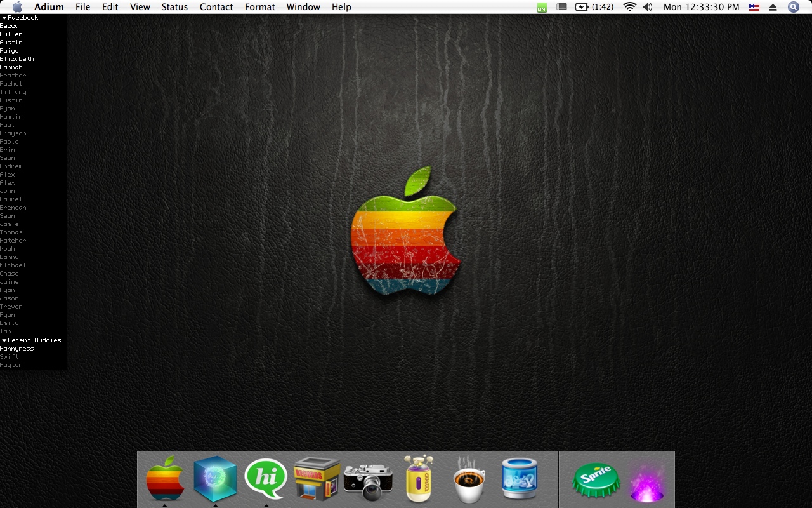Select offline contact Andrew

click(x=11, y=166)
